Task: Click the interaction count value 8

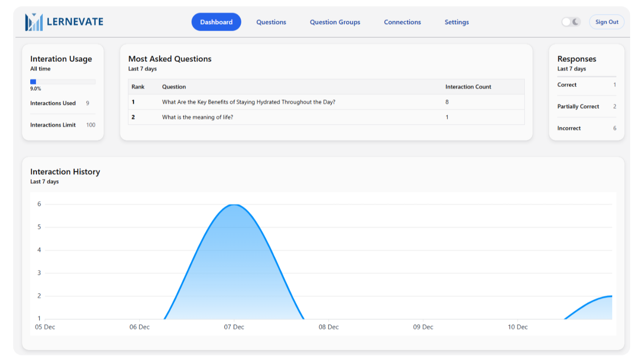Action: 447,102
